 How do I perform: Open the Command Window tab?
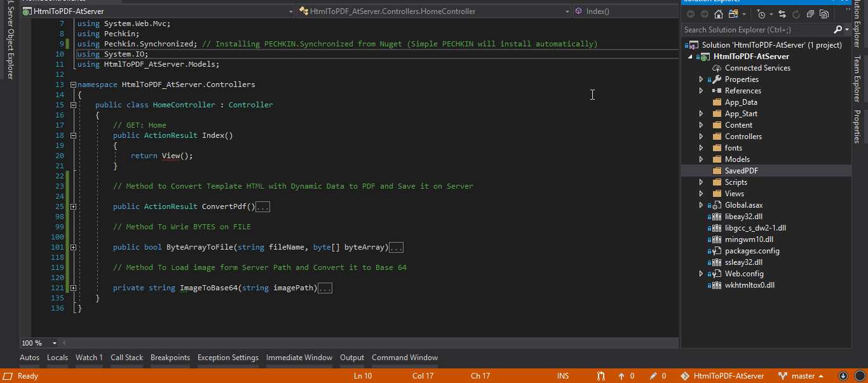point(405,358)
